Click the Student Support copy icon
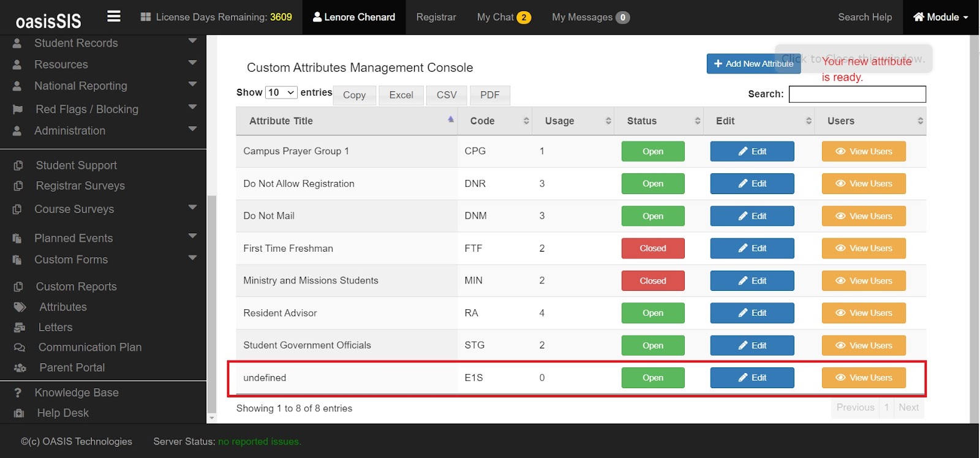This screenshot has height=458, width=980. tap(18, 165)
